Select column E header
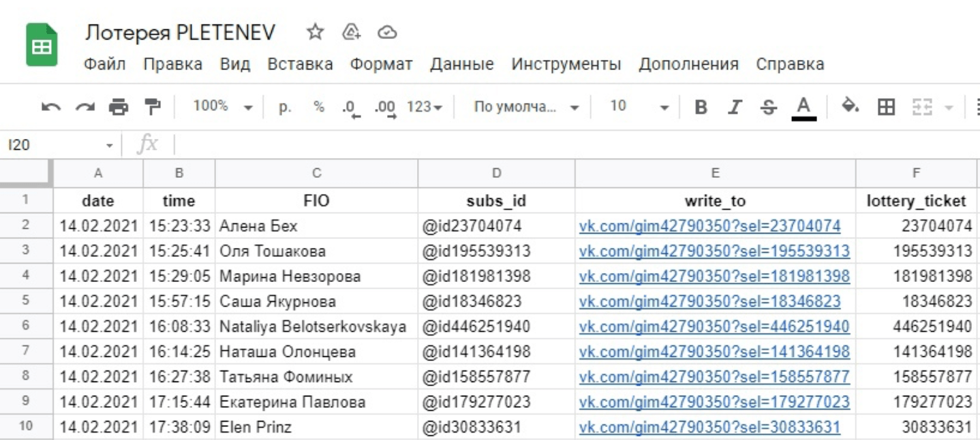This screenshot has width=980, height=440. pyautogui.click(x=715, y=174)
